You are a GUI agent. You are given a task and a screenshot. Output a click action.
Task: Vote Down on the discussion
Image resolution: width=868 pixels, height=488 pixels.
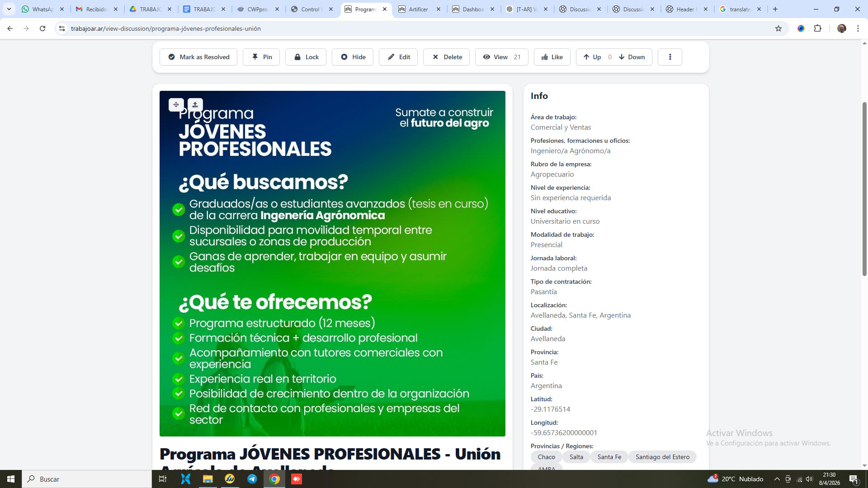click(x=632, y=57)
